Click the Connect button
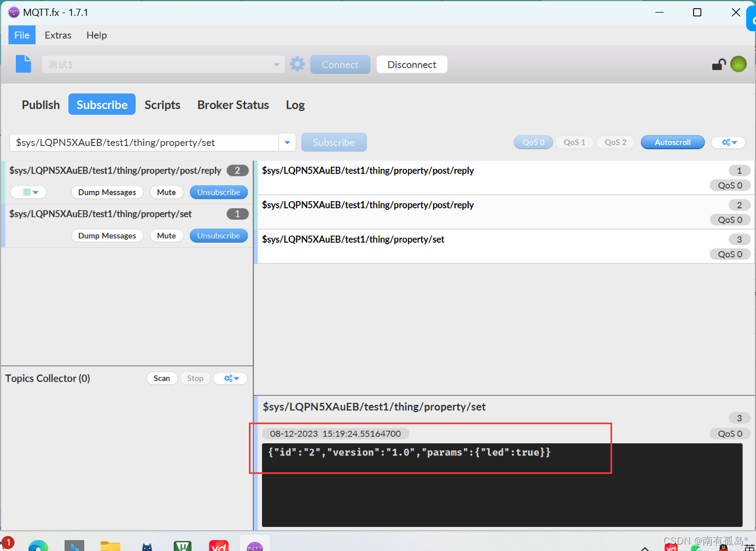Screen dimensions: 756x551 pyautogui.click(x=340, y=65)
